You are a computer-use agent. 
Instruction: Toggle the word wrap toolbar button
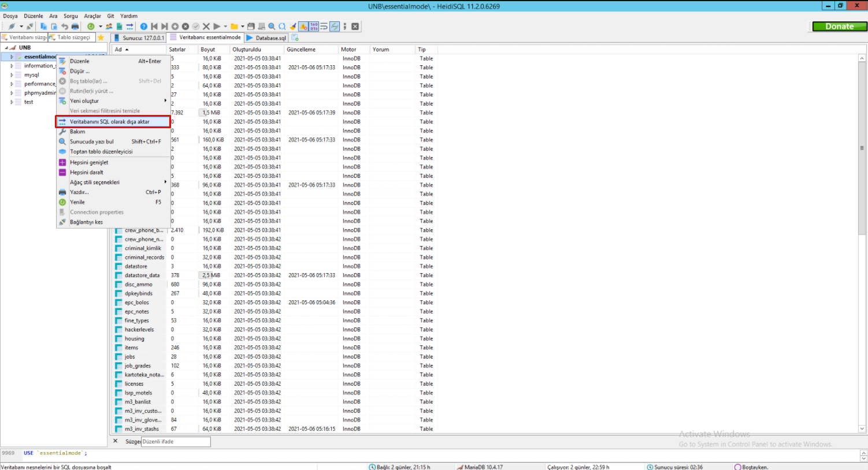324,27
